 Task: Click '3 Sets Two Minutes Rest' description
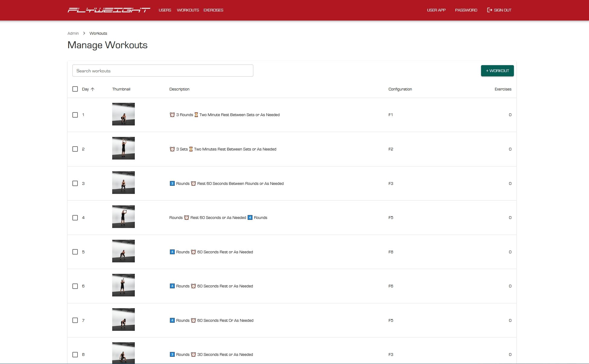[223, 149]
